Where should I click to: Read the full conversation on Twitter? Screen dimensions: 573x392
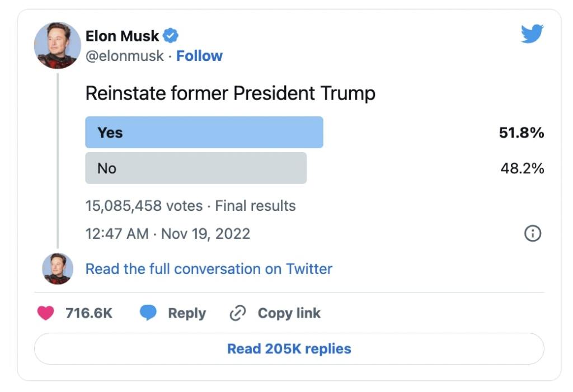(209, 269)
